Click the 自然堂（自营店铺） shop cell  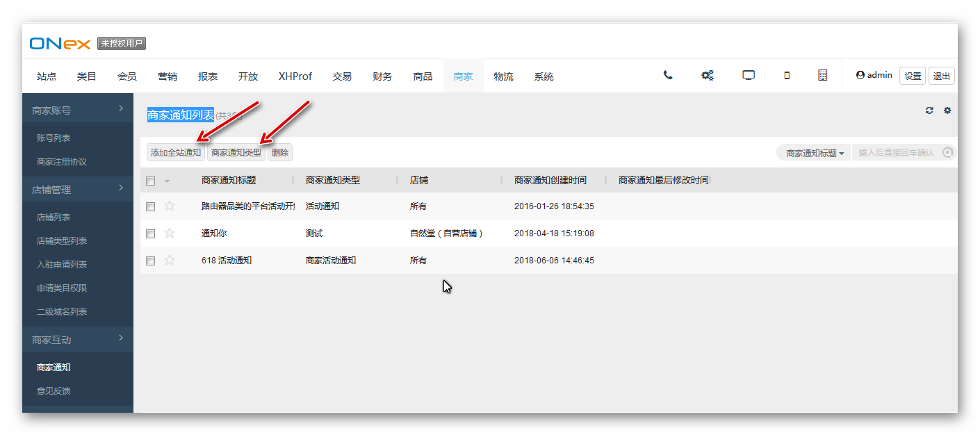[446, 233]
